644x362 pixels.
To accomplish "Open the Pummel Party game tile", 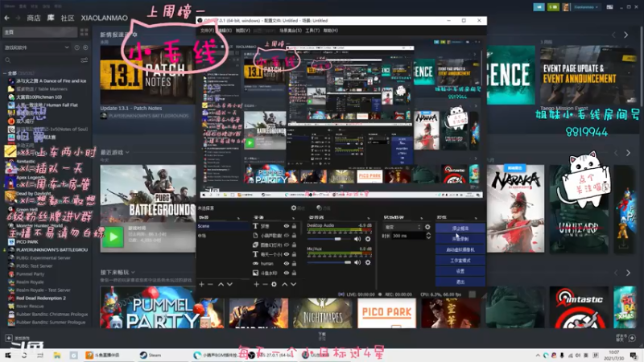I will click(163, 307).
